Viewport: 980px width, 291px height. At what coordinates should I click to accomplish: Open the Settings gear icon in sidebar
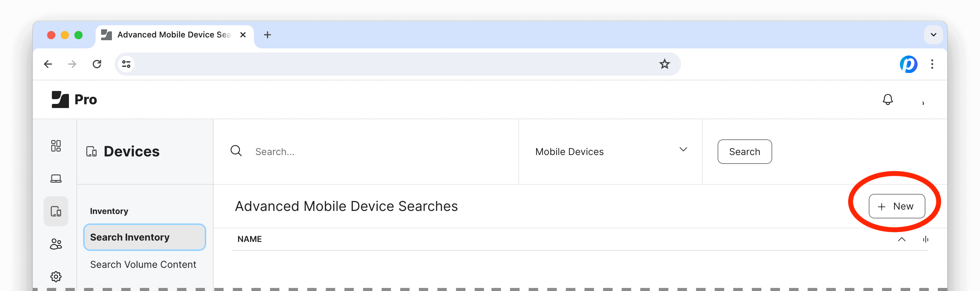coord(56,277)
